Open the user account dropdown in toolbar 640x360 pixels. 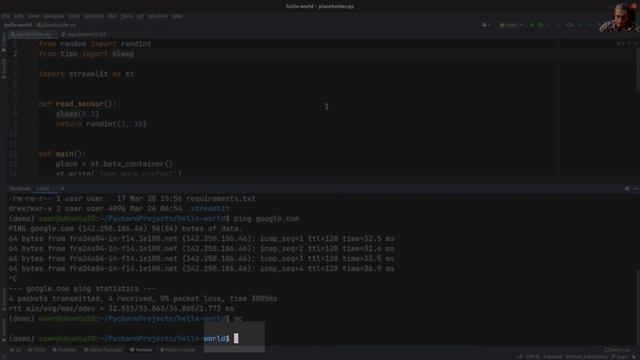(486, 25)
